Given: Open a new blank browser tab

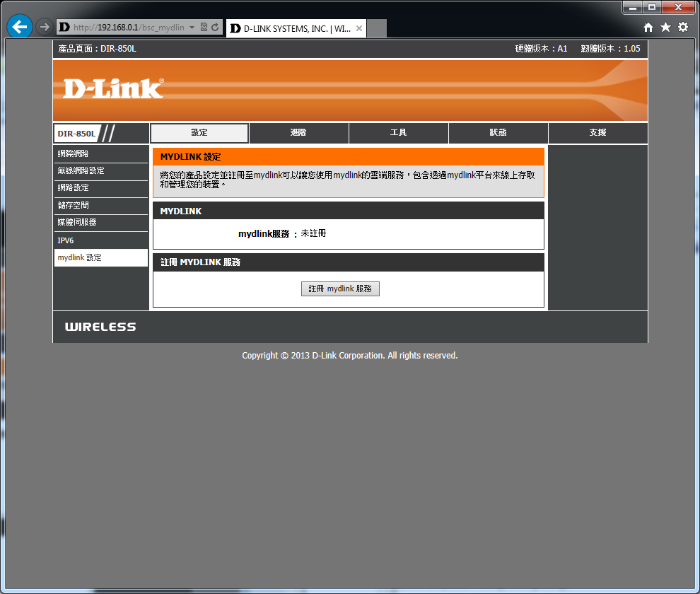Looking at the screenshot, I should 378,28.
